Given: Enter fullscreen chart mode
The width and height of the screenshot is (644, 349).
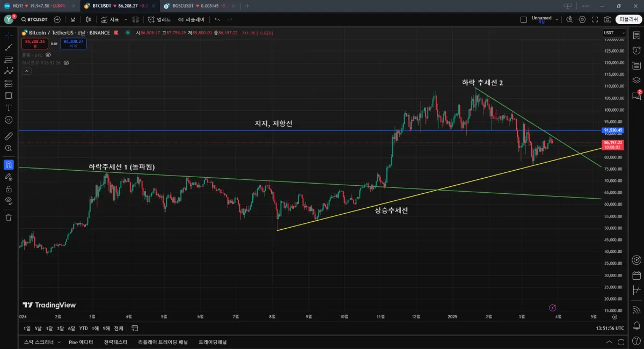Looking at the screenshot, I should (x=595, y=19).
